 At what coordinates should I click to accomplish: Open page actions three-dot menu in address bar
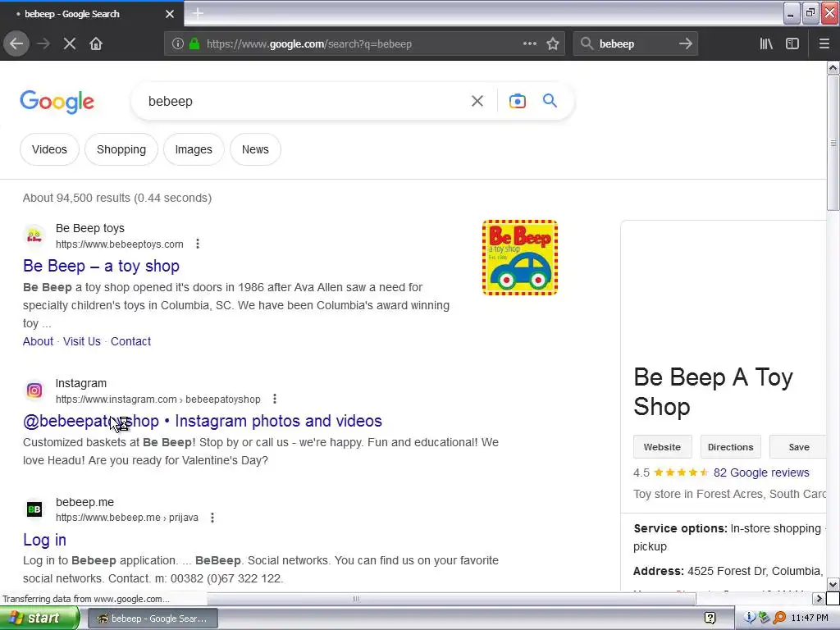530,44
